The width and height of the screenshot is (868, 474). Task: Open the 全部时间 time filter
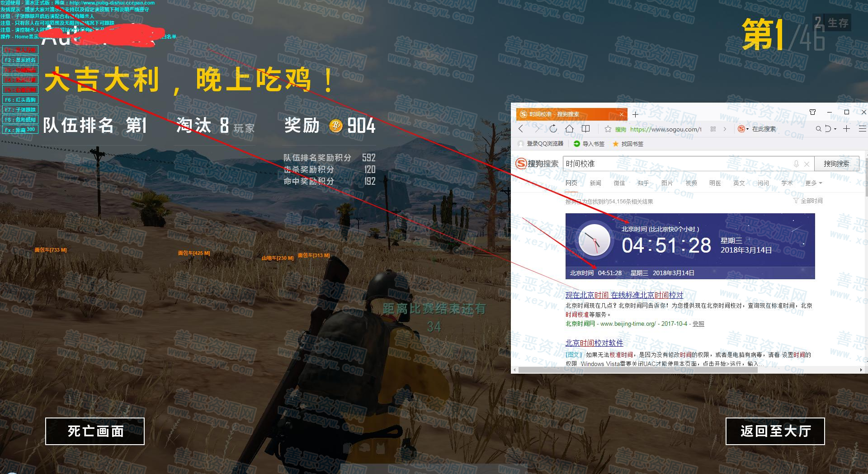[x=808, y=201]
